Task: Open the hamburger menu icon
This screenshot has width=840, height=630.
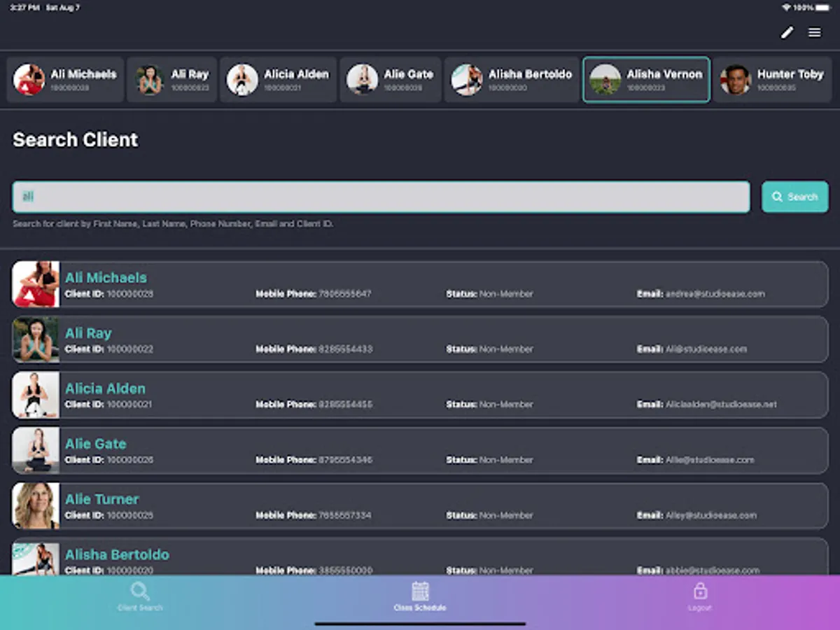Action: [x=815, y=32]
